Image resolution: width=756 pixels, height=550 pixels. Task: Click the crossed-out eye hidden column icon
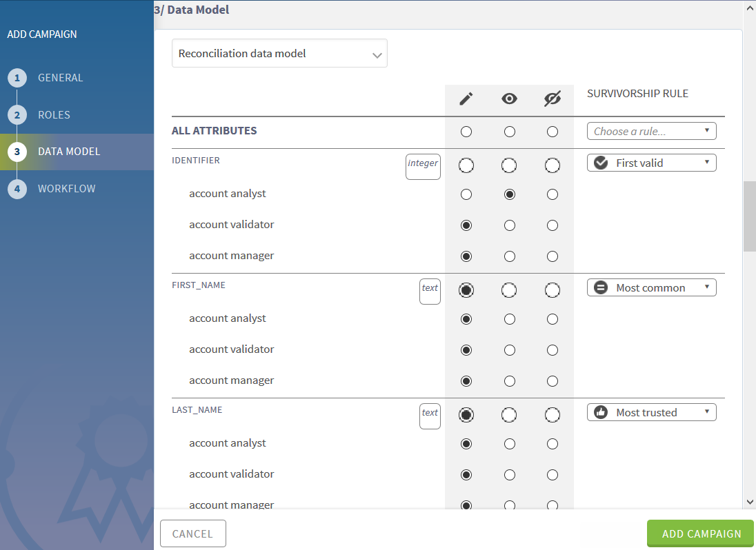click(552, 99)
